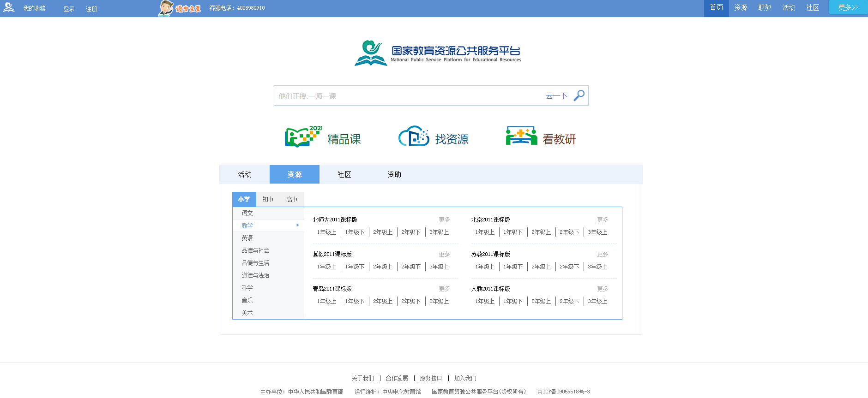Click the 云一下 search button
The width and height of the screenshot is (868, 398).
[x=556, y=96]
